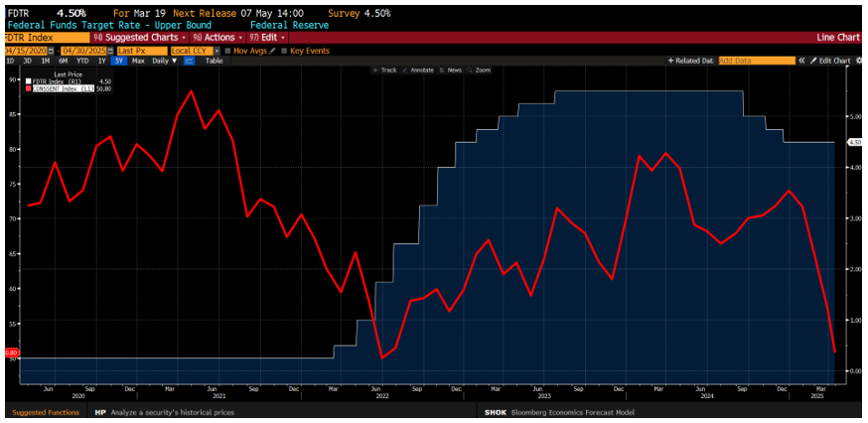
Task: Click the red left axis value flag
Action: click(x=11, y=352)
